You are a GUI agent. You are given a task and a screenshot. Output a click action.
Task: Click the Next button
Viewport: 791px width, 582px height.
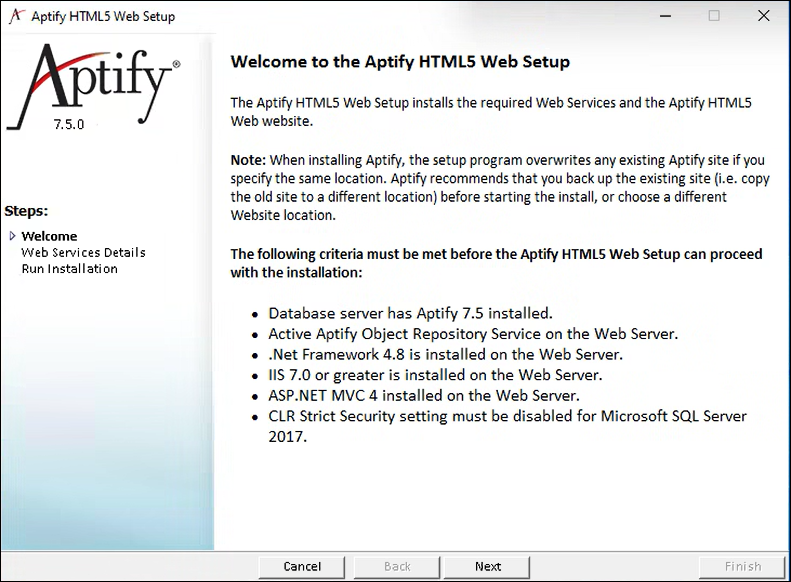(487, 567)
